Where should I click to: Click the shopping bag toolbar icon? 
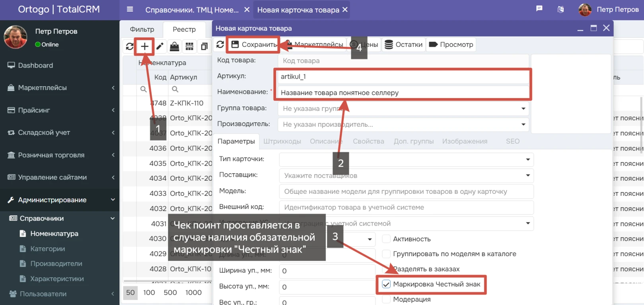pyautogui.click(x=175, y=46)
